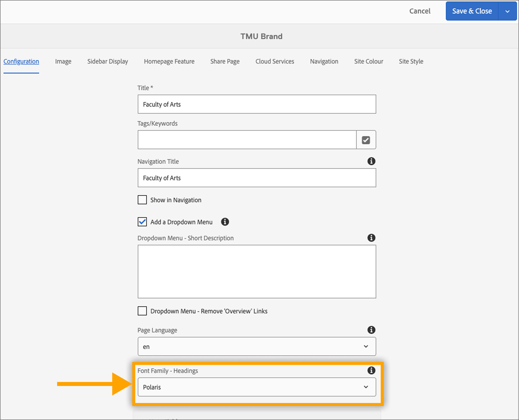This screenshot has height=420, width=519.
Task: Open the Save & Close options chevron
Action: point(507,11)
